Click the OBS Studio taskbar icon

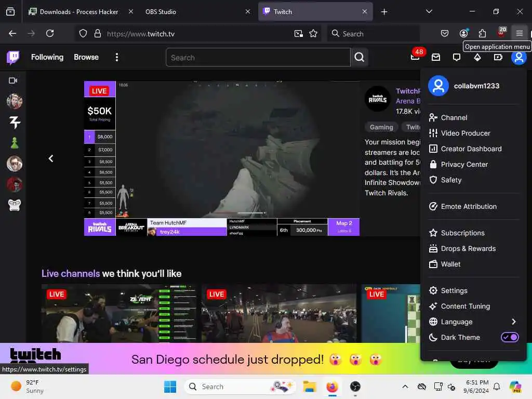355,387
